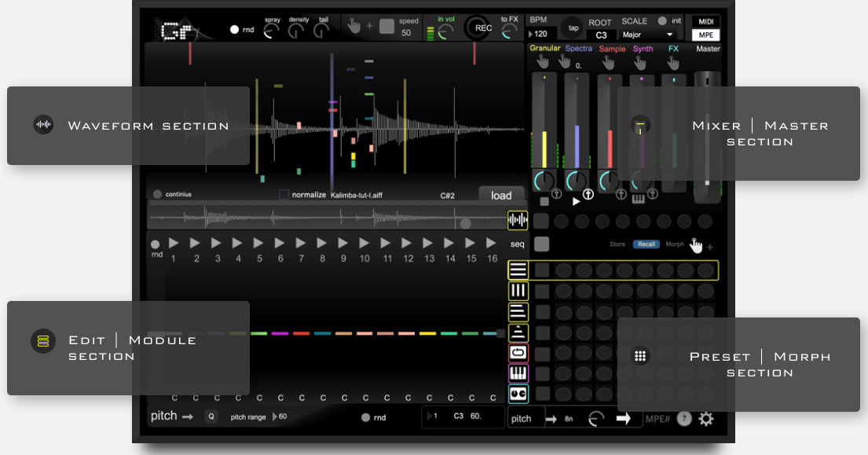Open settings with the gear icon
This screenshot has width=868, height=455.
706,419
